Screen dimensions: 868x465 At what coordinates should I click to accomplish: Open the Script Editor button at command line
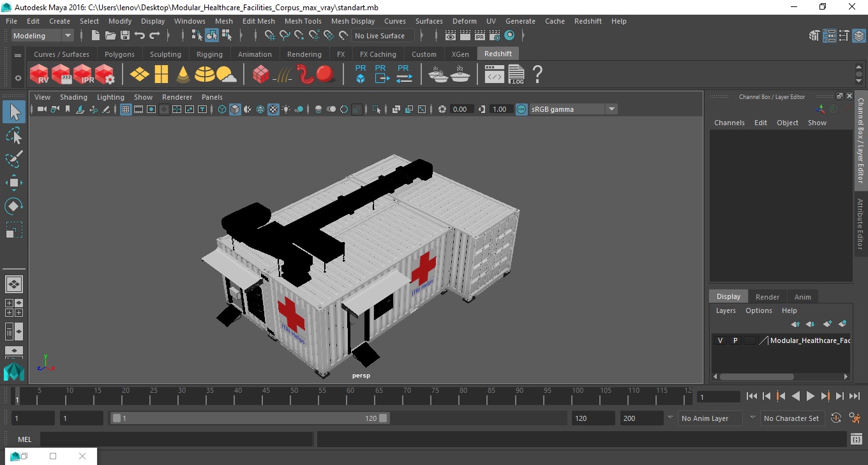857,439
